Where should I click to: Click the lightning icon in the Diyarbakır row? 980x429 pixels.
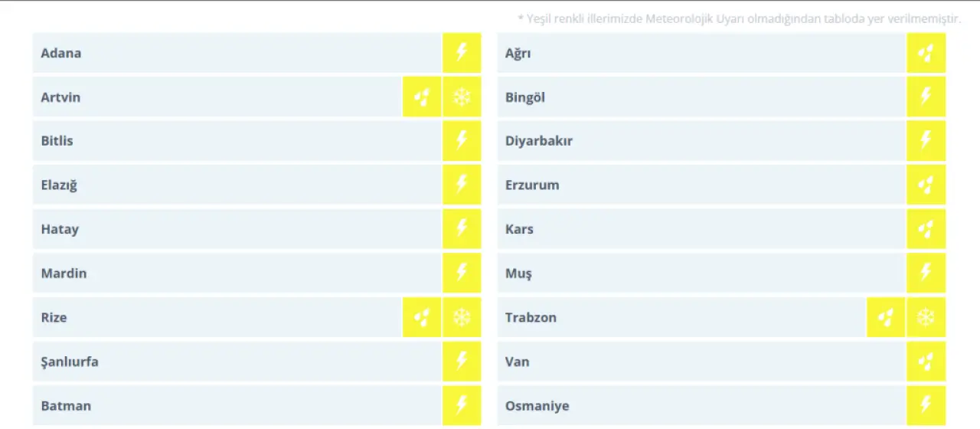(x=926, y=141)
